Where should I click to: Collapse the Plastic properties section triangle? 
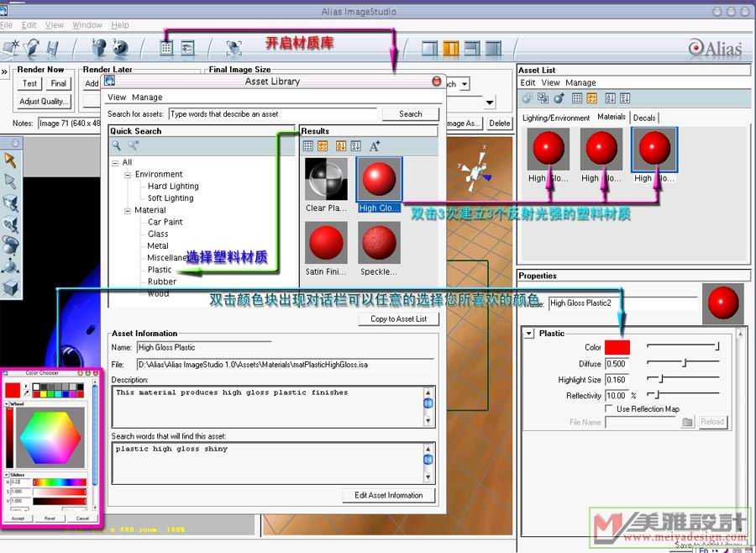(x=529, y=334)
